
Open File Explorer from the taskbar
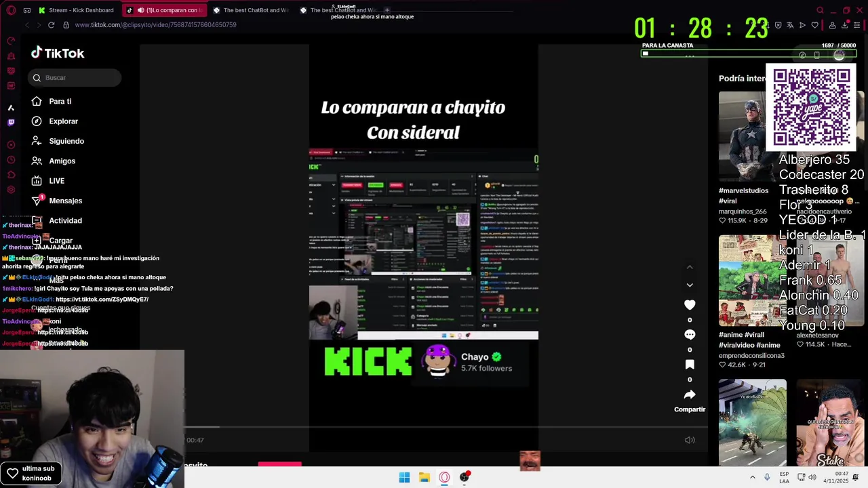[425, 477]
